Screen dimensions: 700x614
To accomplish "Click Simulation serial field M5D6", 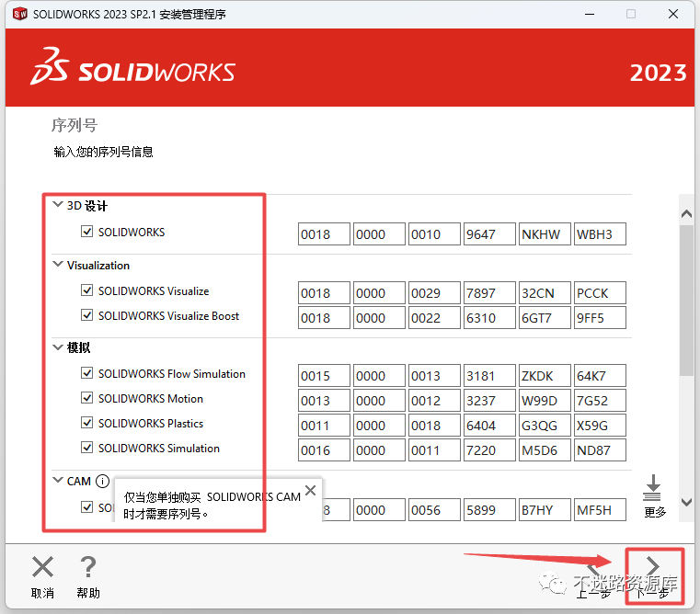I will 545,450.
